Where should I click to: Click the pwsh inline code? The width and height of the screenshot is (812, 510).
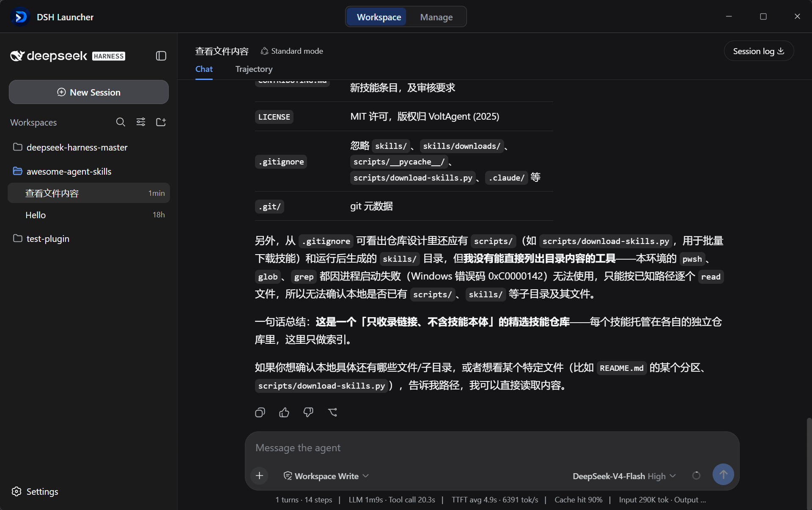[692, 259]
